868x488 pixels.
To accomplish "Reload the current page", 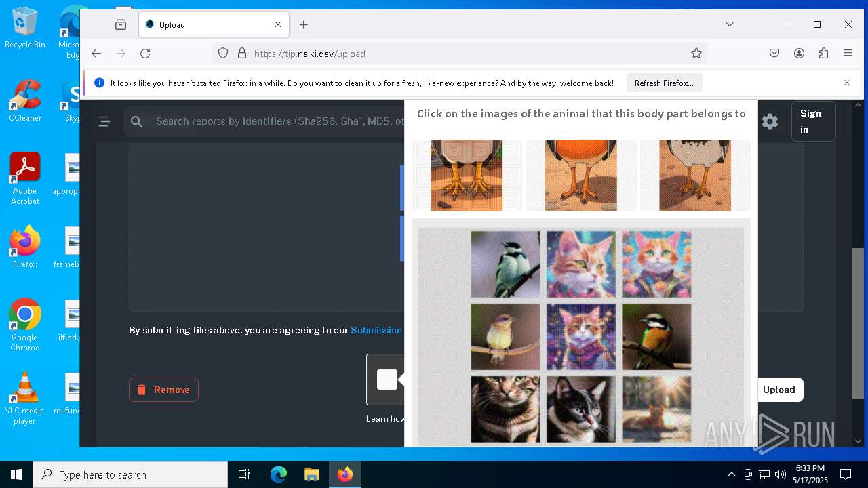I will pos(145,54).
